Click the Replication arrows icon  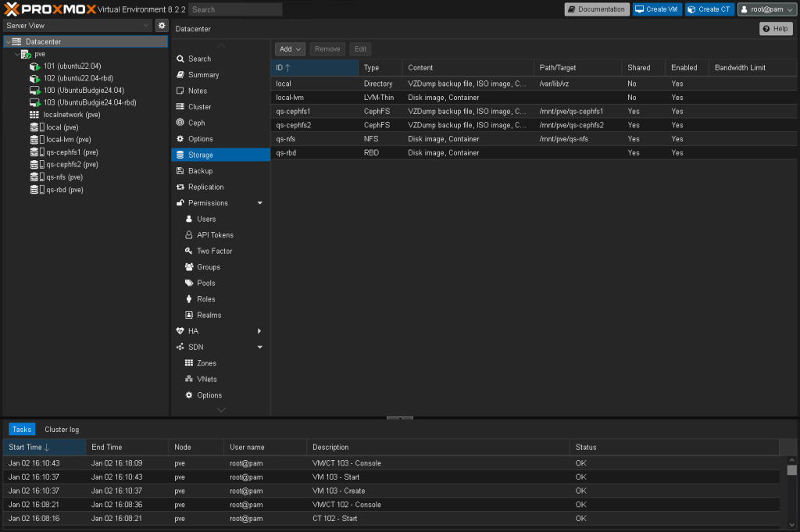[180, 187]
